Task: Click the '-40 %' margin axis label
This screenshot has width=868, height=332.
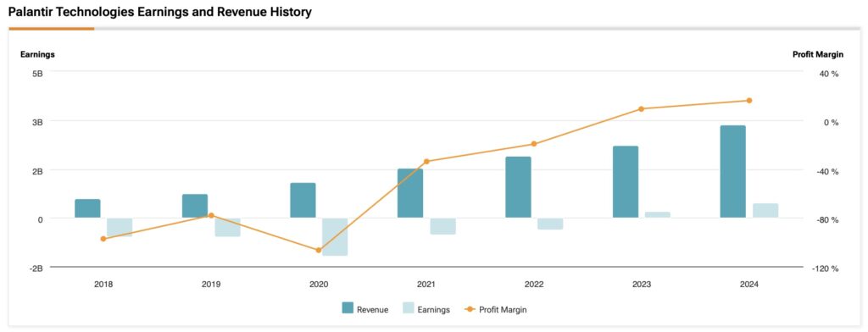Action: pos(828,171)
